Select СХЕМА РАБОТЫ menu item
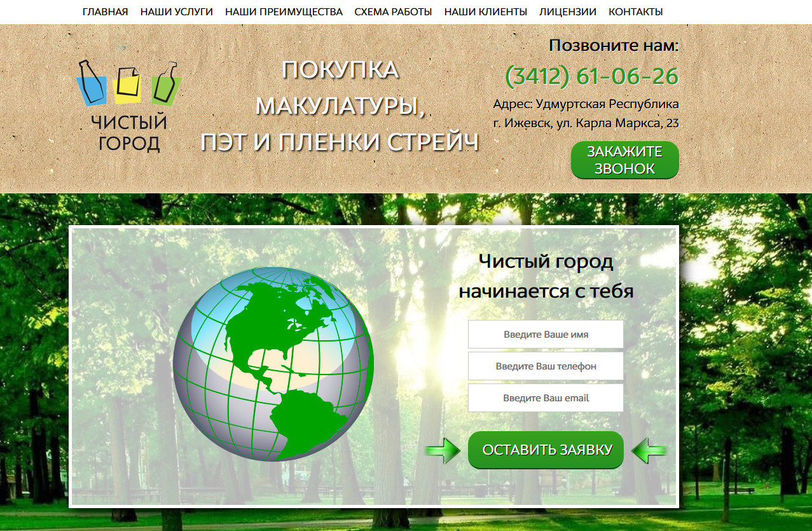The height and width of the screenshot is (531, 812). [393, 11]
